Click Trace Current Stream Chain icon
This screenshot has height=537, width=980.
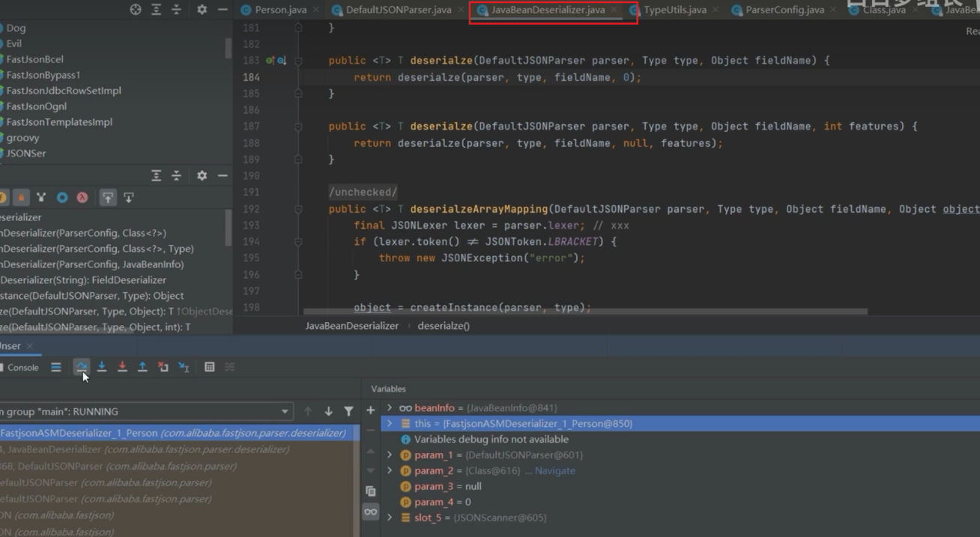click(230, 367)
